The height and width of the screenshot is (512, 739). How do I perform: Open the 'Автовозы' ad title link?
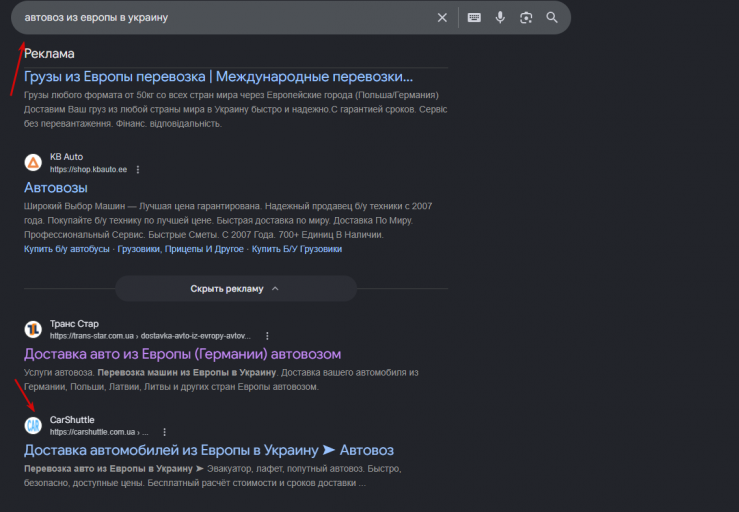56,188
